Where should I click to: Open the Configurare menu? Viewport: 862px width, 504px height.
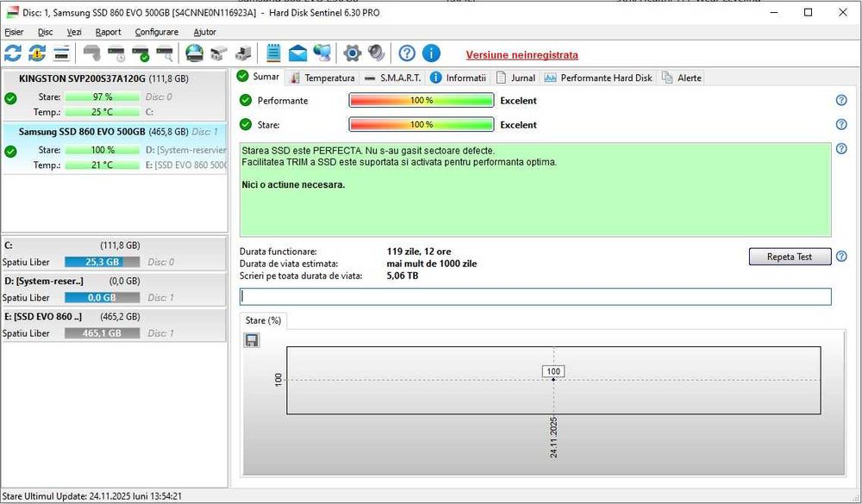[x=157, y=32]
